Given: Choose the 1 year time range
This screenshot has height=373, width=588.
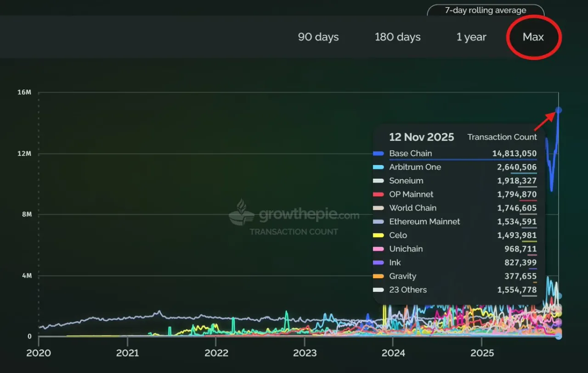Looking at the screenshot, I should [471, 37].
